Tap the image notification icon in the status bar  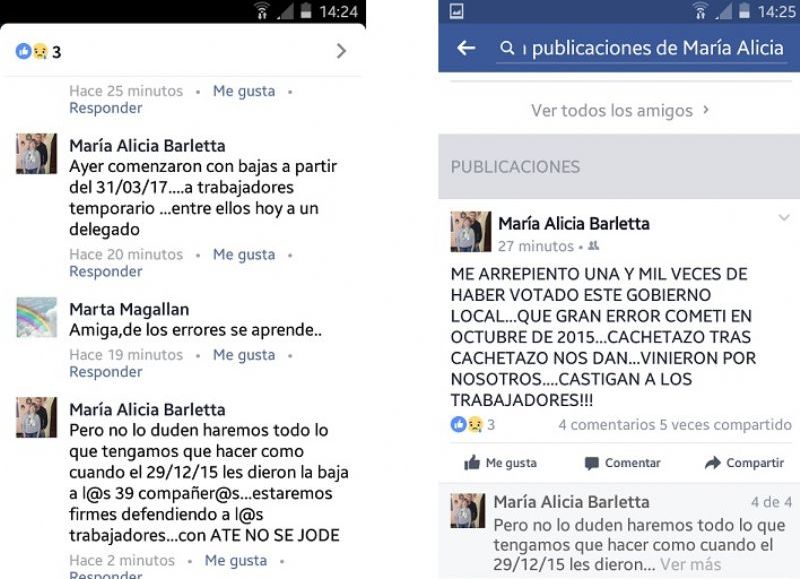[456, 11]
